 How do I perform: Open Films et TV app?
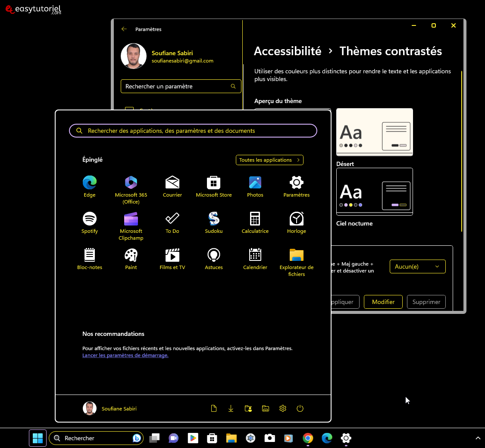(x=172, y=259)
